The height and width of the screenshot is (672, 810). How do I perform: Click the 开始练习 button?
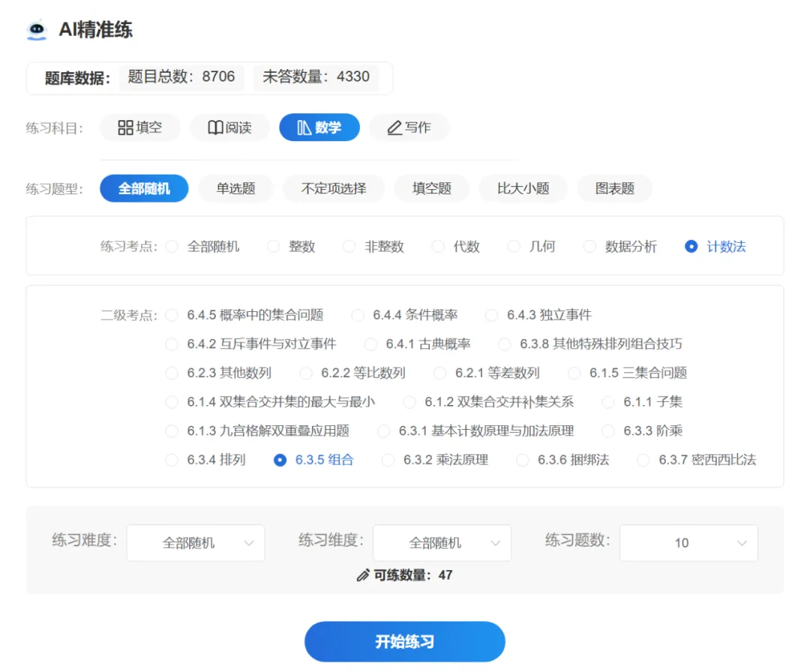click(404, 641)
